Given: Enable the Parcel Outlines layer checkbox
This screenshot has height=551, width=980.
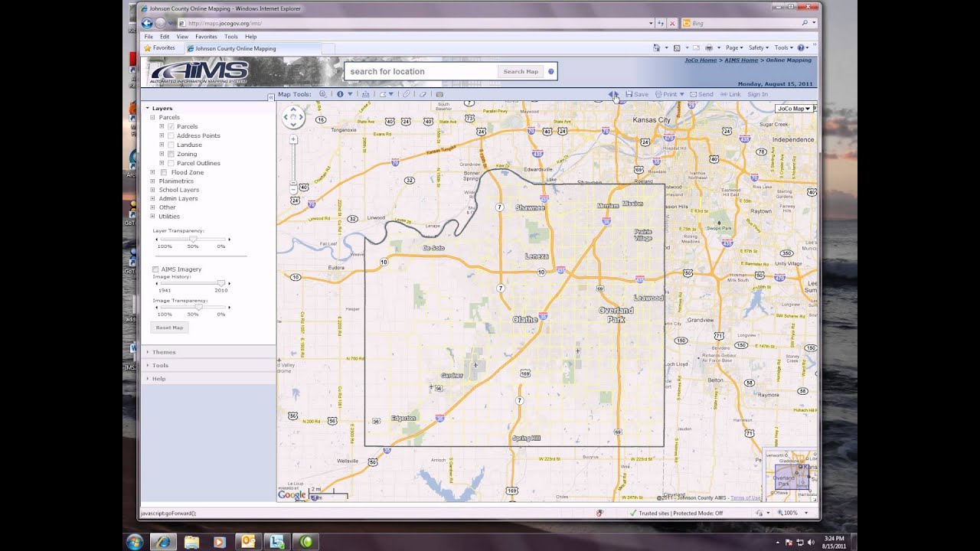Looking at the screenshot, I should point(171,163).
